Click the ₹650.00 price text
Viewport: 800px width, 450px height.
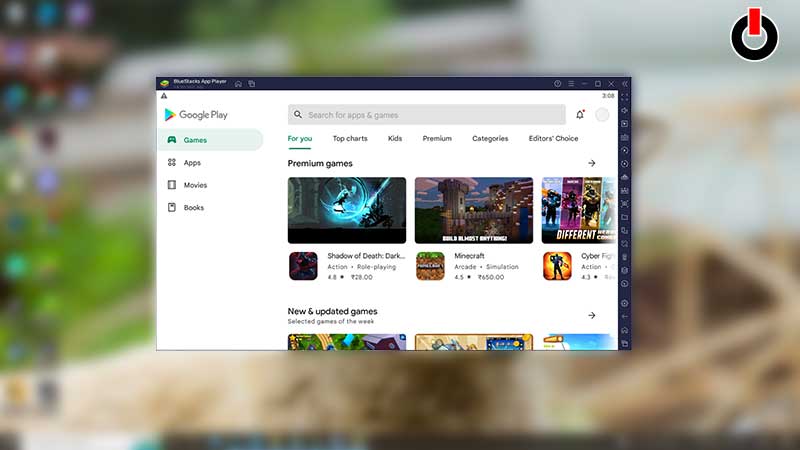(491, 278)
